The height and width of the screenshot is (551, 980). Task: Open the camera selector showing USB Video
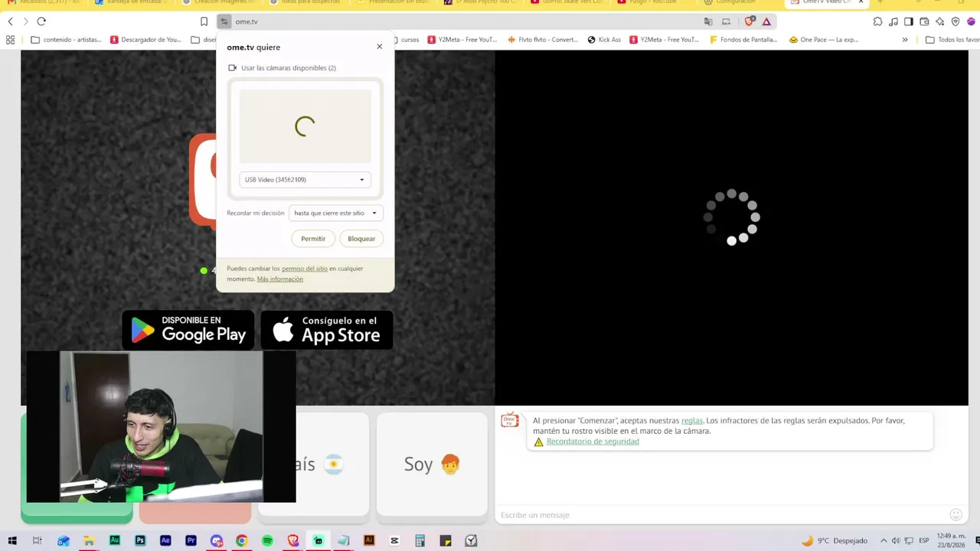[x=305, y=180]
